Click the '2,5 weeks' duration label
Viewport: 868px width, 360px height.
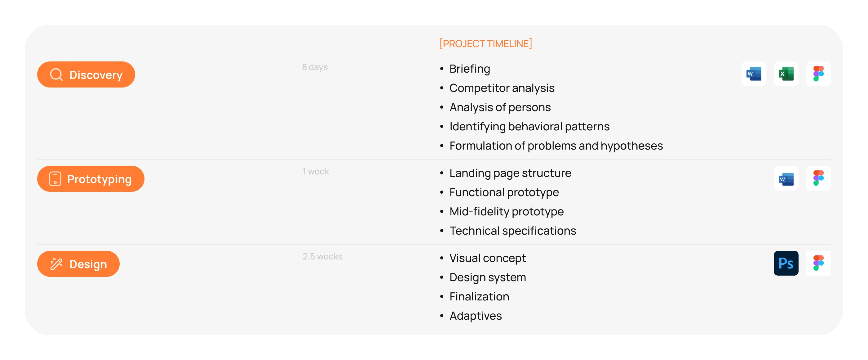tap(322, 256)
